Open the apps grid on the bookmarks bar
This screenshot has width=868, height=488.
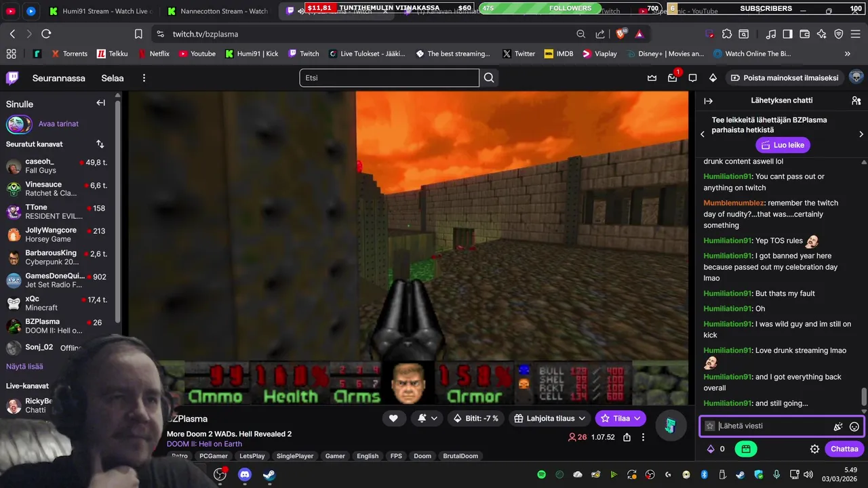pos(11,54)
